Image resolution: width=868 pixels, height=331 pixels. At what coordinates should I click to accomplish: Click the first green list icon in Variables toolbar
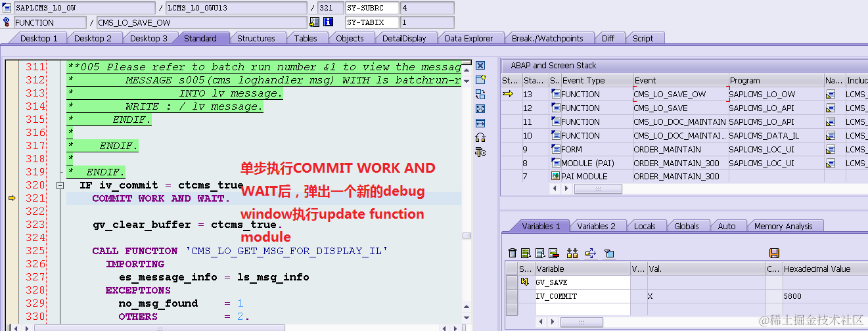click(526, 253)
